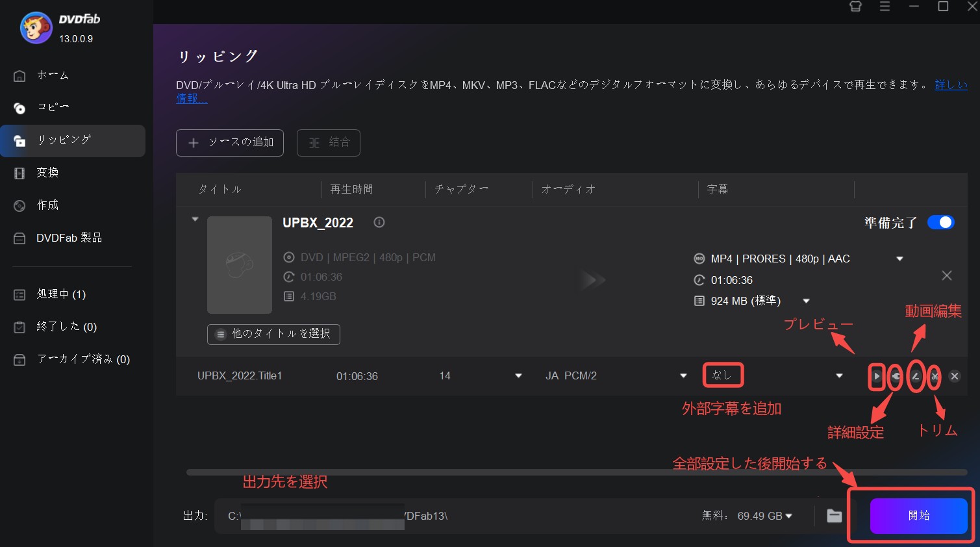Image resolution: width=980 pixels, height=547 pixels.
Task: Click the DVD | MPEG2 | 480p | PCM text
Action: pos(368,258)
